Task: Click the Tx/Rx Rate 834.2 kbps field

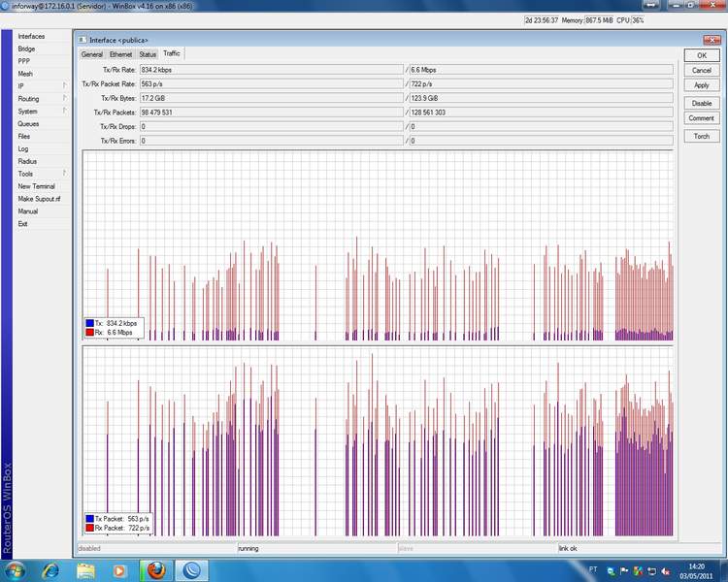Action: 270,71
